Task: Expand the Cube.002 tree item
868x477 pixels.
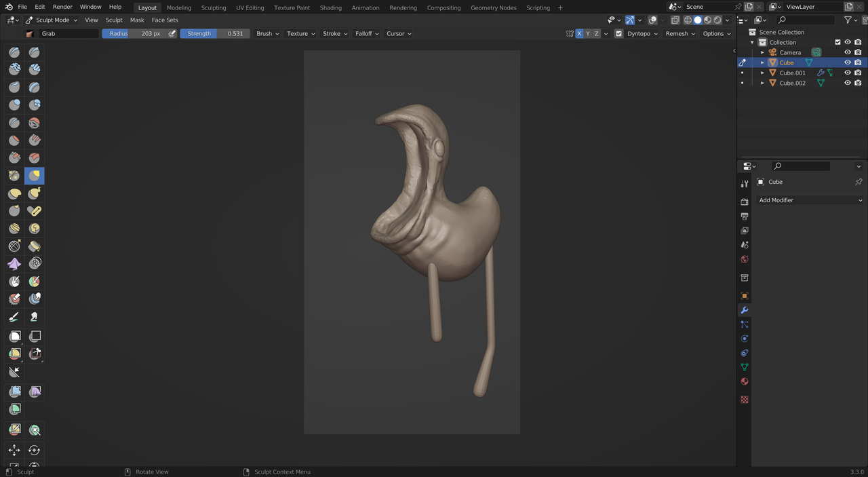Action: pyautogui.click(x=762, y=83)
